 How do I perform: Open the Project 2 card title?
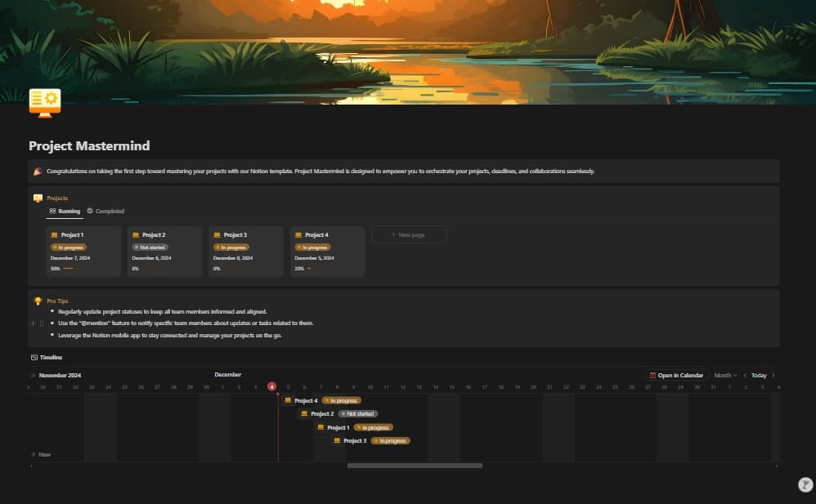coord(154,235)
